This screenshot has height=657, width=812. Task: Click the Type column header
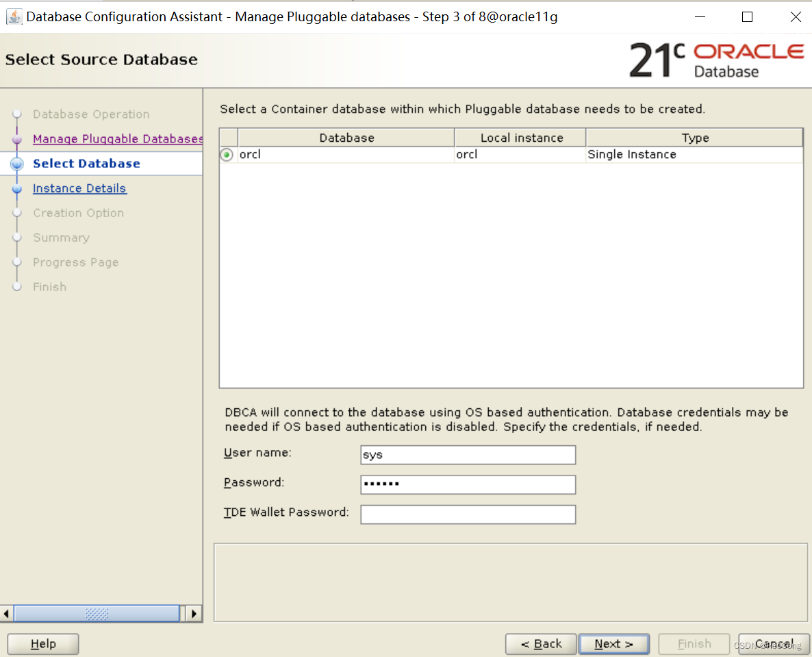pos(694,138)
